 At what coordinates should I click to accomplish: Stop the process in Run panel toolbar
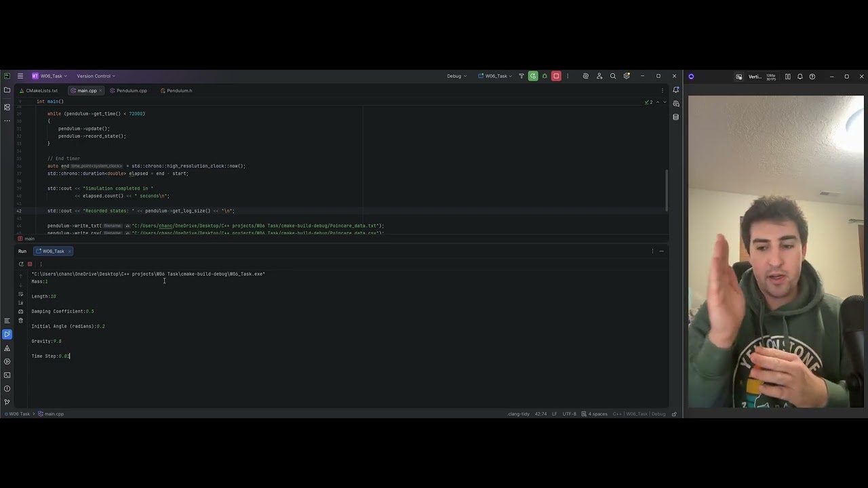coord(30,264)
